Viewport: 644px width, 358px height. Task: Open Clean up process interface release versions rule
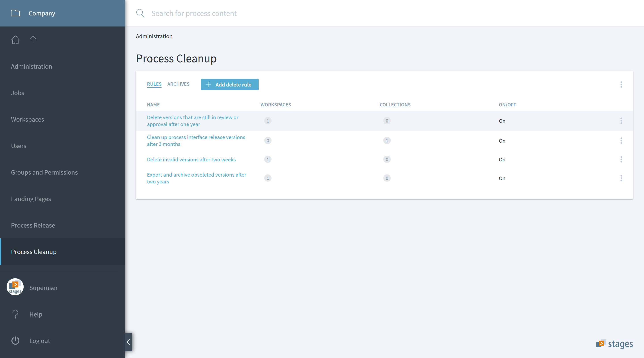pos(196,141)
